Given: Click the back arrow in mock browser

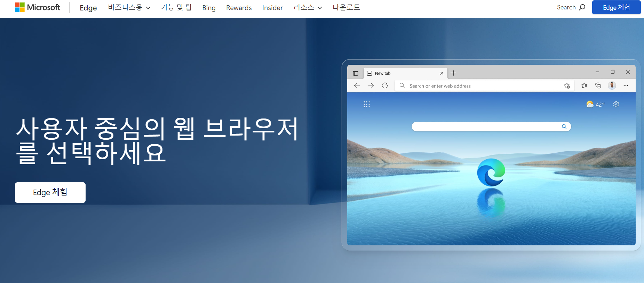Looking at the screenshot, I should pos(357,85).
